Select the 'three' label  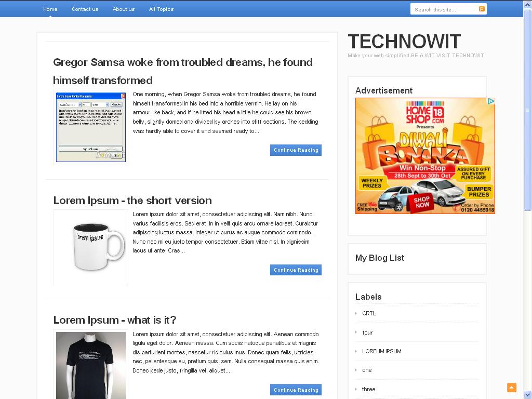368,389
